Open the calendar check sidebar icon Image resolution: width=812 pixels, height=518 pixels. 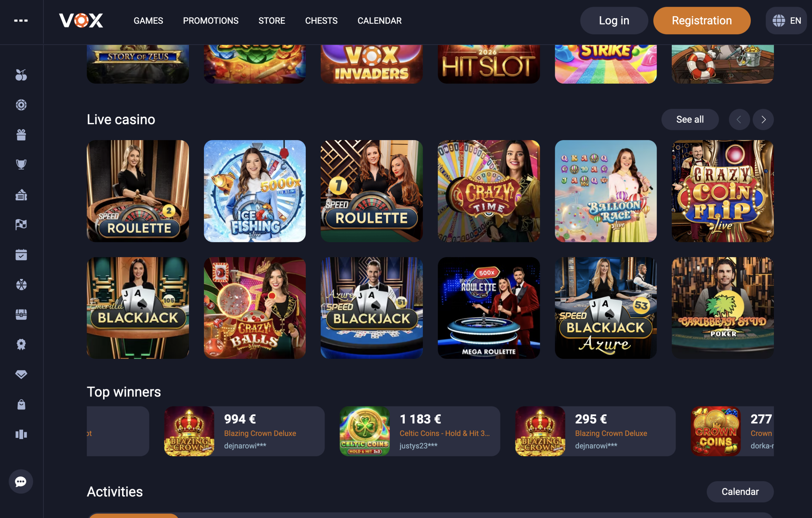click(x=21, y=255)
